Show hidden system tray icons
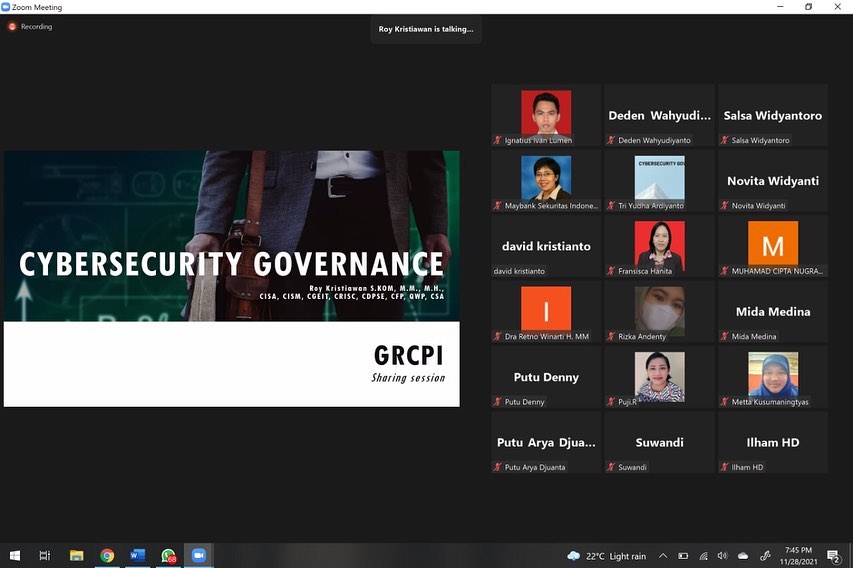 [x=662, y=556]
